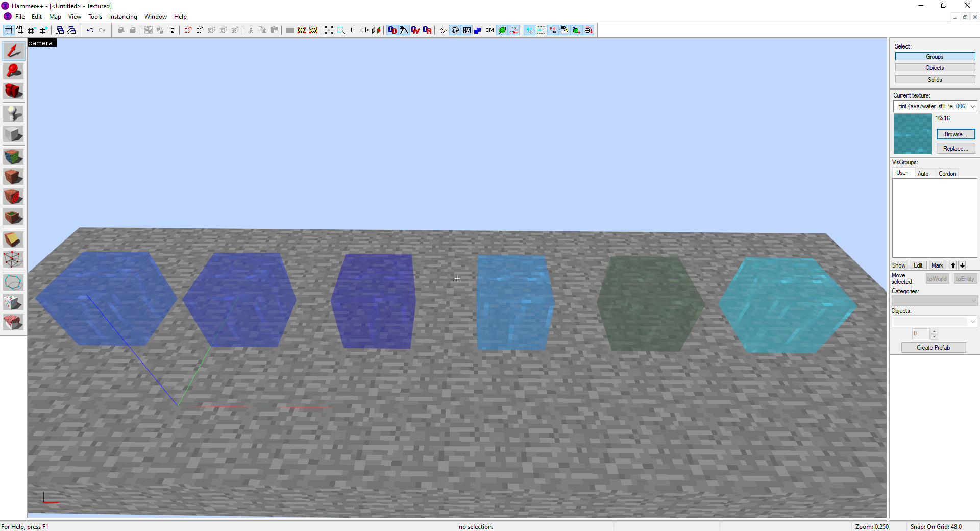
Task: Click Browse to pick a texture
Action: tap(955, 134)
